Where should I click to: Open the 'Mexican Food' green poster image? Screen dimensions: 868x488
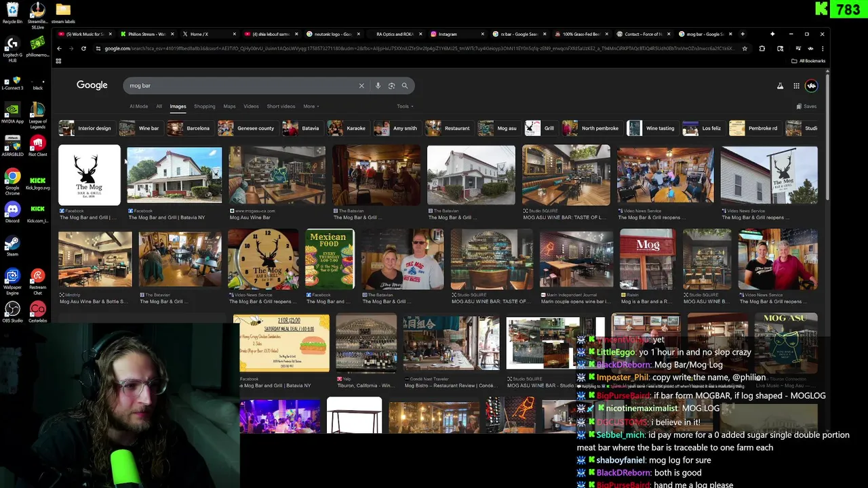coord(330,260)
